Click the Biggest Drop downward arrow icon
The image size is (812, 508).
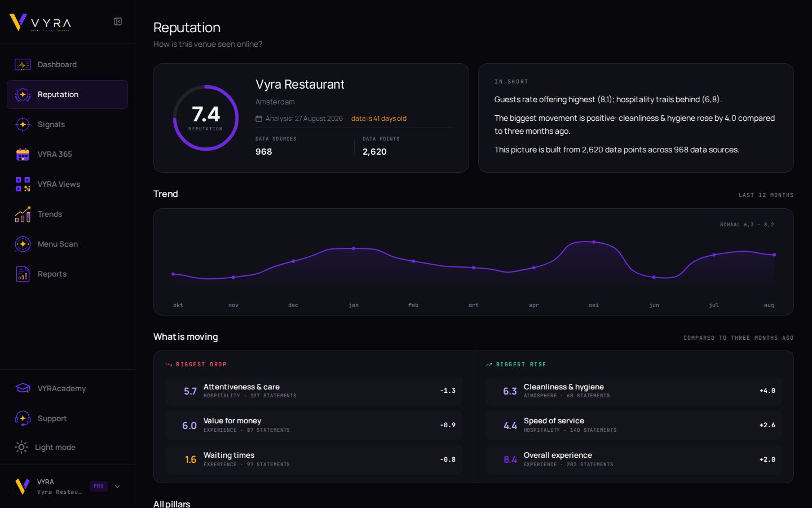pyautogui.click(x=169, y=365)
